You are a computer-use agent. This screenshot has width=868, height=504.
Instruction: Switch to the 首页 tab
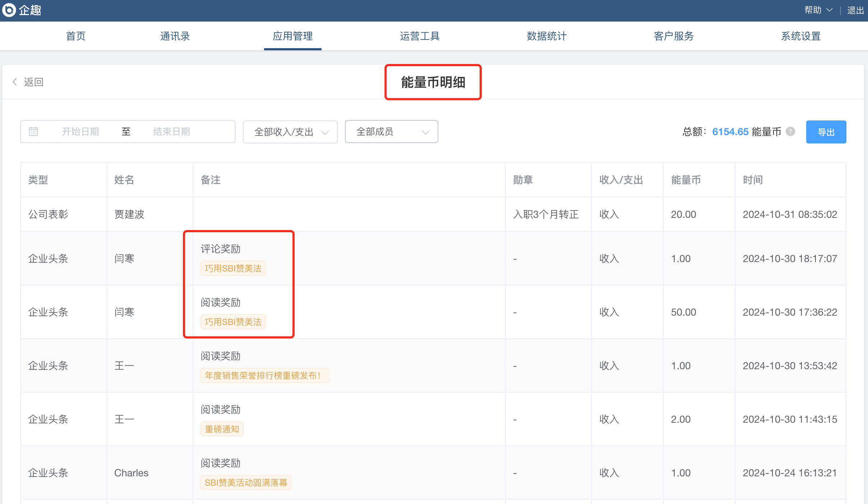click(x=76, y=36)
